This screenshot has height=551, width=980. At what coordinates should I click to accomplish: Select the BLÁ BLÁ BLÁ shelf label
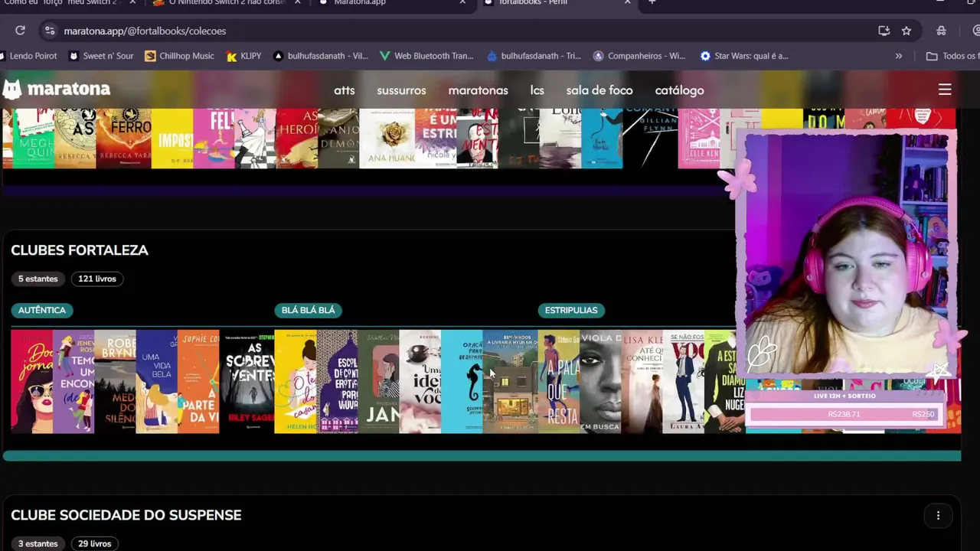[x=308, y=310]
